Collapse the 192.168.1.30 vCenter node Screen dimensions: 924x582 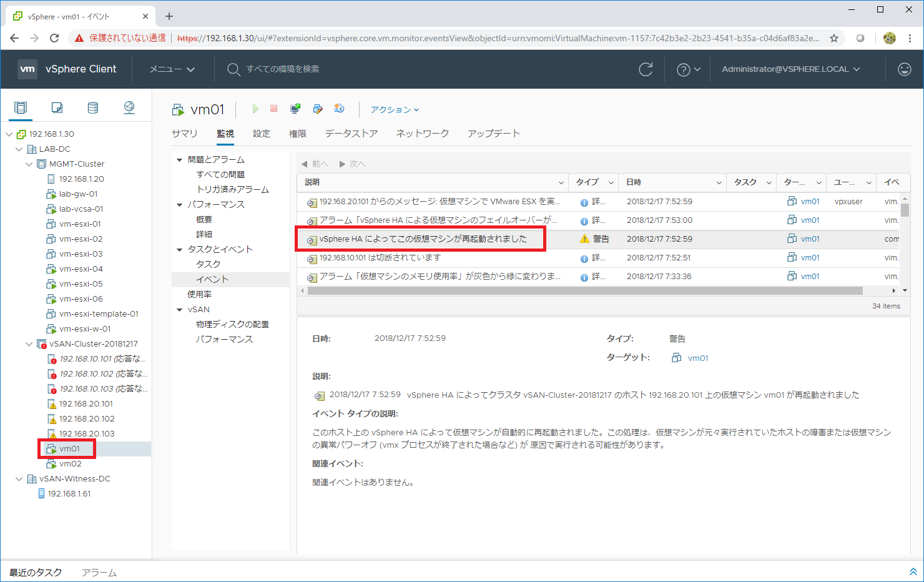click(9, 134)
